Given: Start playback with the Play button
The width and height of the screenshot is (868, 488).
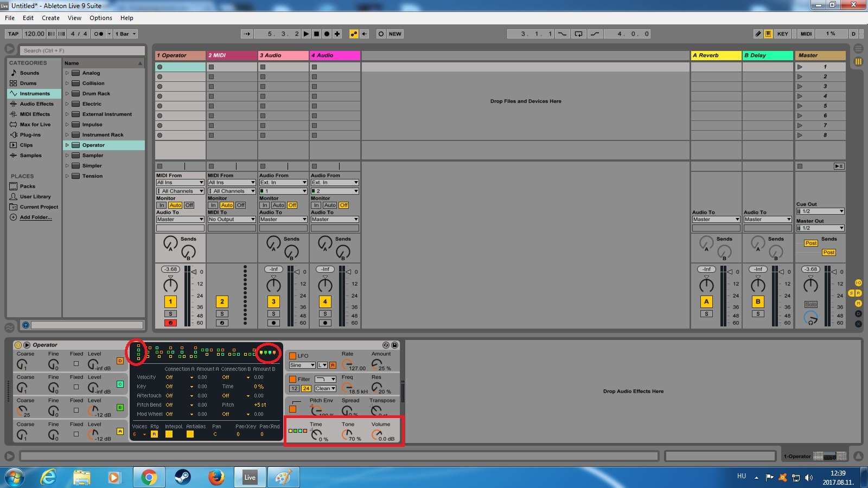Looking at the screenshot, I should (307, 34).
